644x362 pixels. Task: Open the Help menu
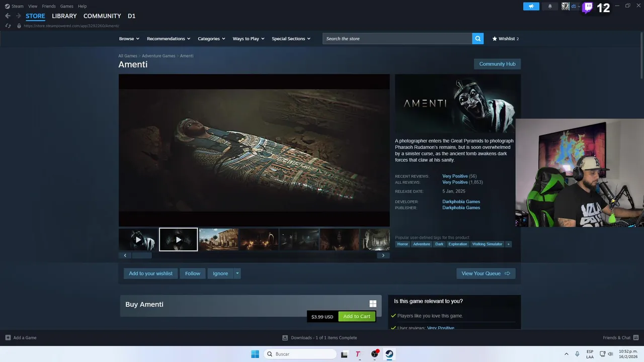tap(82, 6)
